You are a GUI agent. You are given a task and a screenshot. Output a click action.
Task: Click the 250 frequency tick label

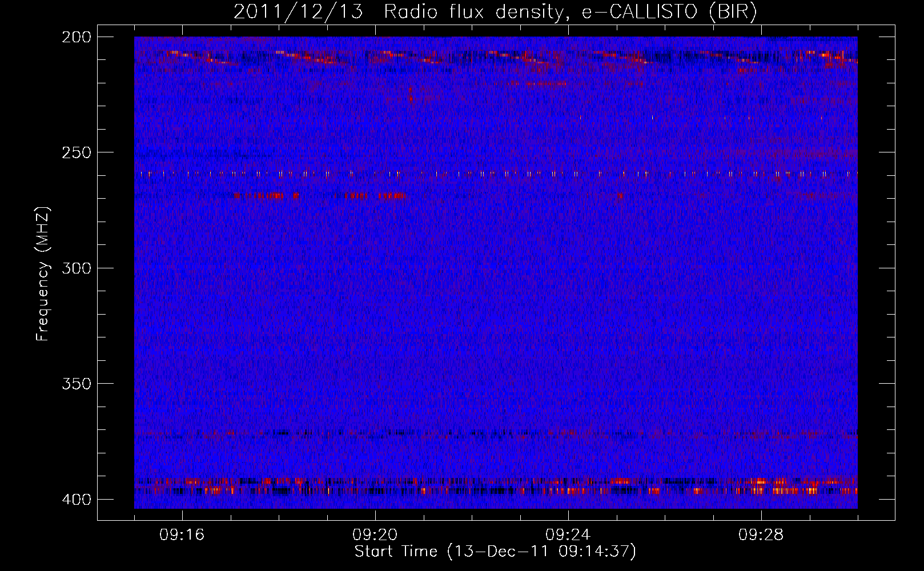point(76,152)
